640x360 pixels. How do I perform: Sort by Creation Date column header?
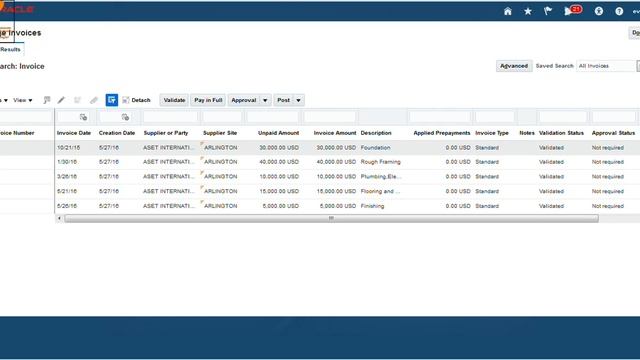(117, 133)
